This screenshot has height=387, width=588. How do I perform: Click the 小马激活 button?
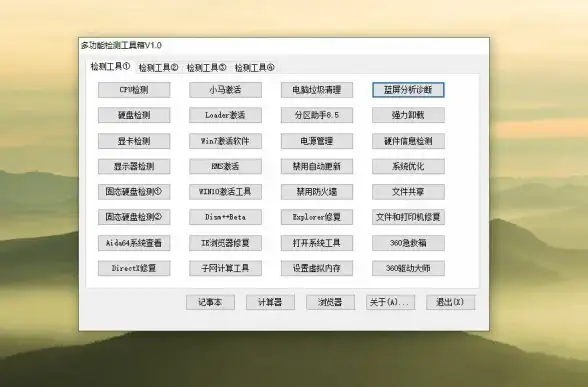225,90
